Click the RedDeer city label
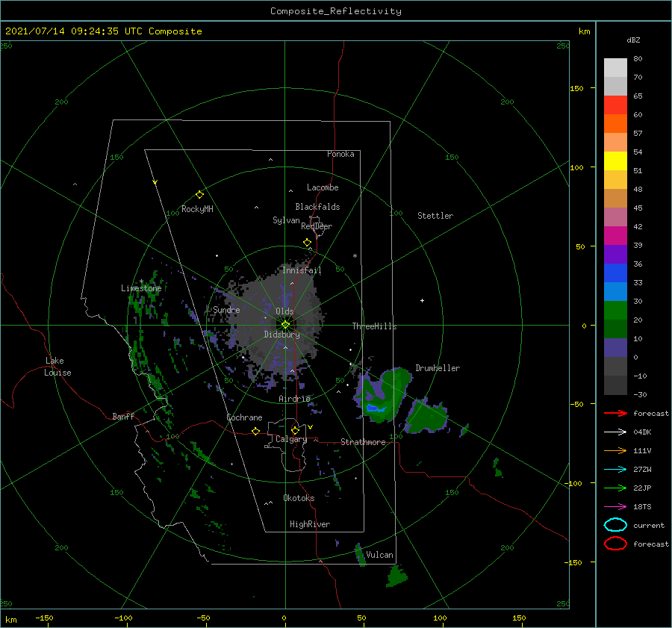Image resolution: width=672 pixels, height=628 pixels. pos(317,226)
